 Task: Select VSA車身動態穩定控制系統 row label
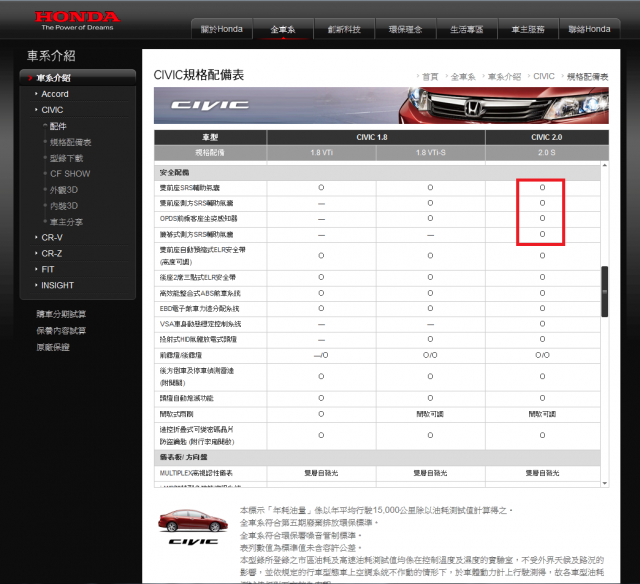pos(200,324)
